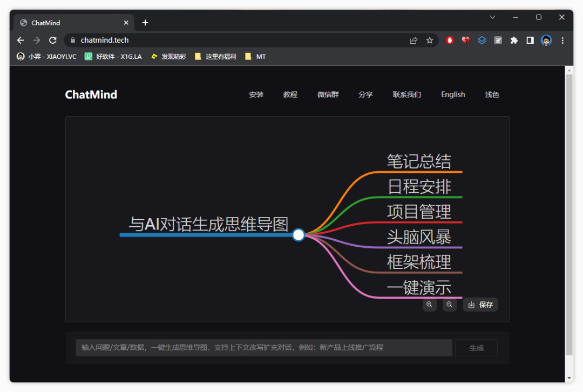This screenshot has width=583, height=392.
Task: Click the 微信群 menu item
Action: 328,94
